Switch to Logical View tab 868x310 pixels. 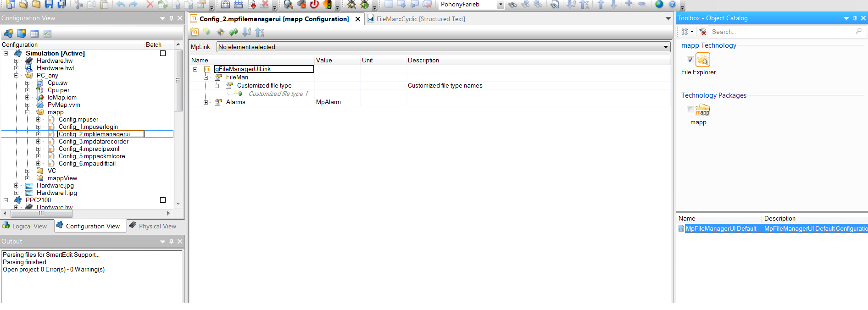(26, 226)
